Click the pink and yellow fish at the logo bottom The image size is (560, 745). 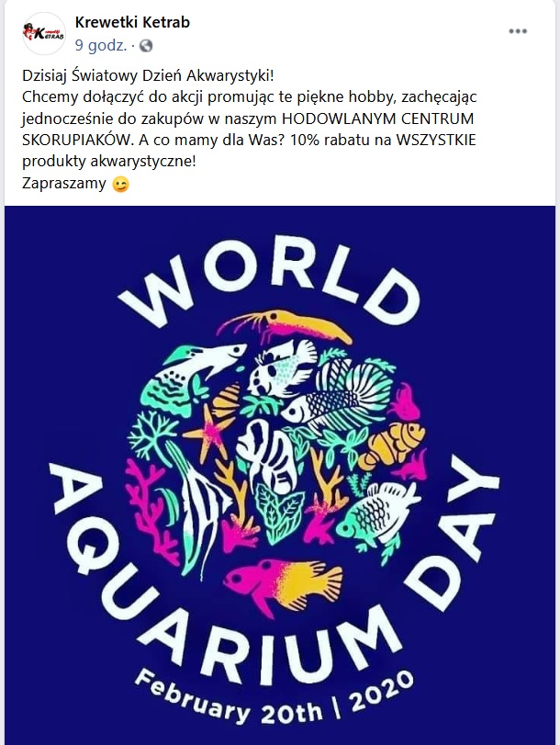[283, 584]
